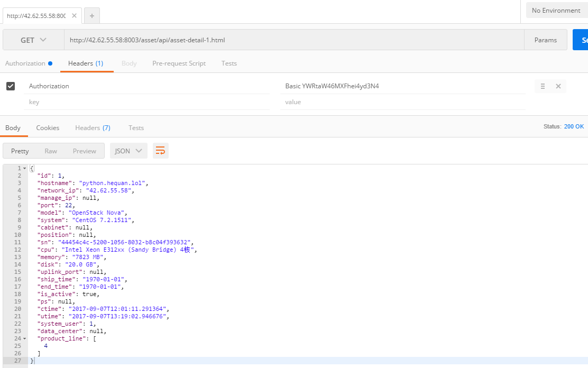The height and width of the screenshot is (368, 588).
Task: Edit the Basic YWRtaW46MXFhei4yd3N4 value field
Action: pos(403,86)
